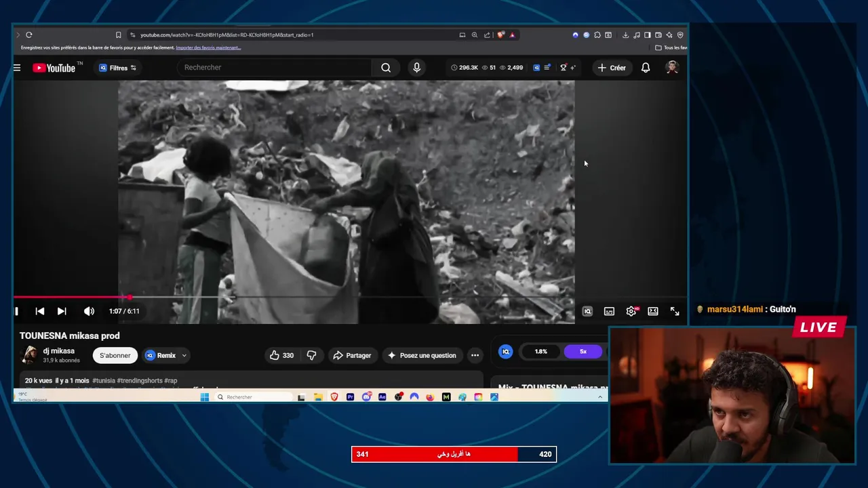This screenshot has width=868, height=488.
Task: Open the dj mikasa channel name link
Action: click(x=59, y=351)
